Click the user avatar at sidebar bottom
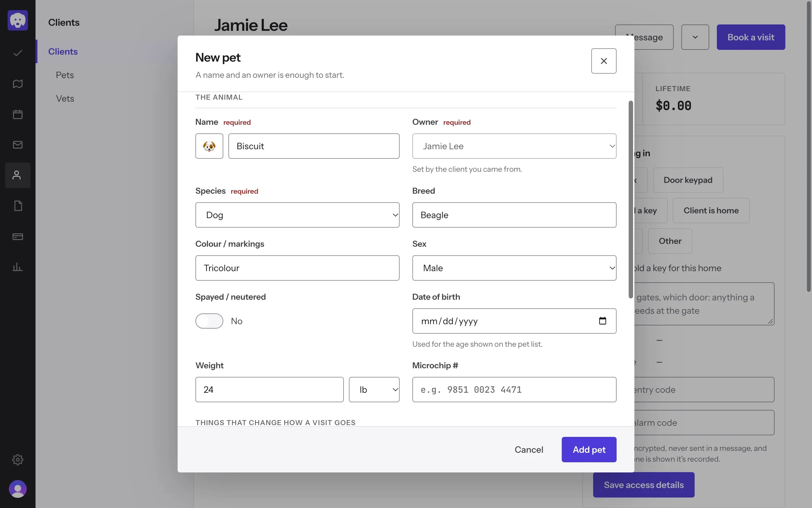The width and height of the screenshot is (812, 508). pos(17,489)
